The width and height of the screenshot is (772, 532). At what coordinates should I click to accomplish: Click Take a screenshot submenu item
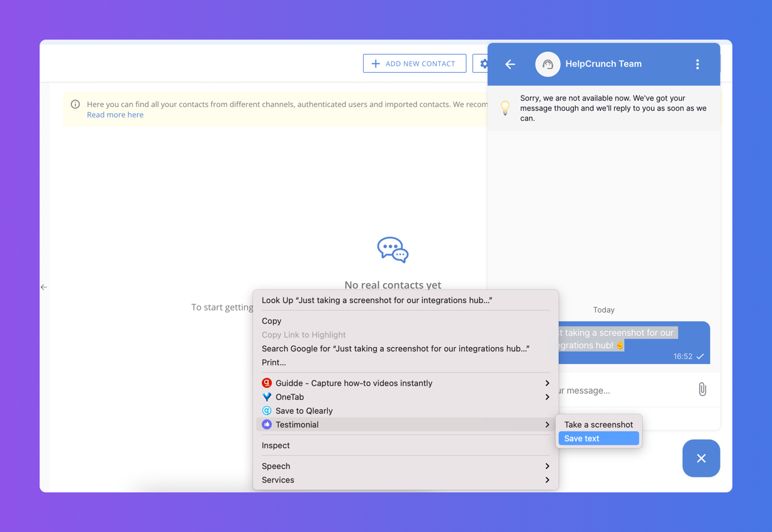point(598,424)
